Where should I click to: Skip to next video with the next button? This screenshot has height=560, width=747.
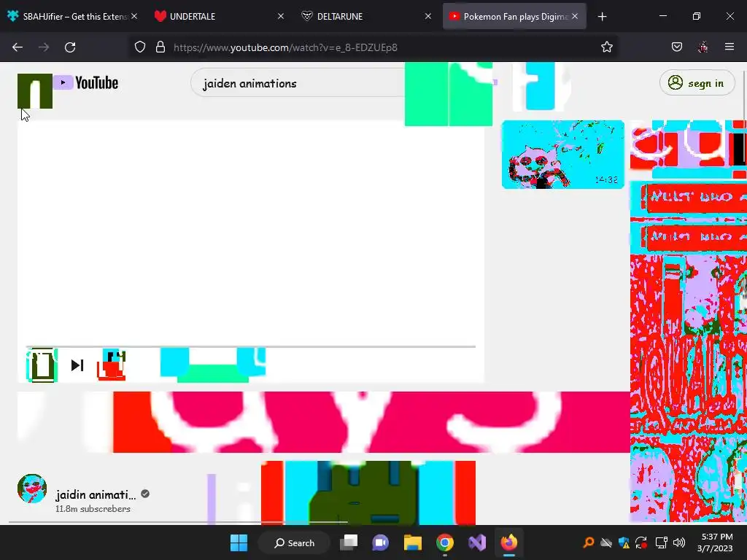77,365
